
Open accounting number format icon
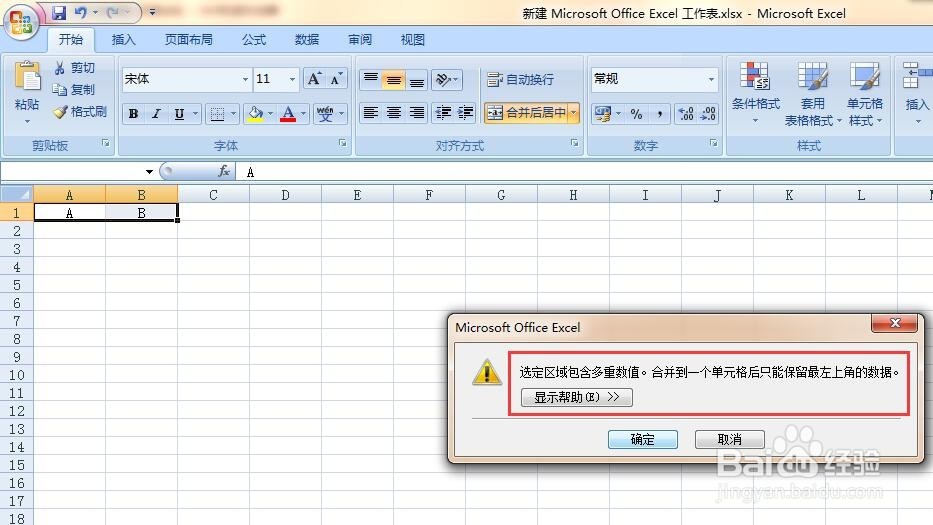(x=602, y=114)
